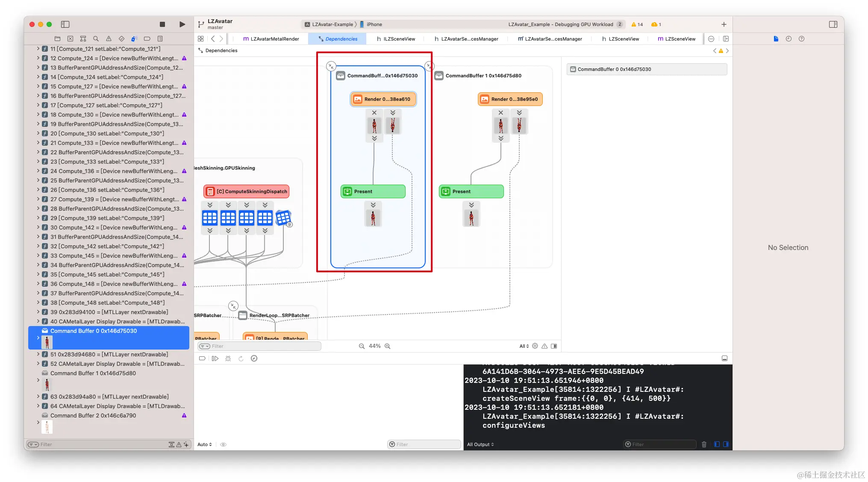Click the Command Buffer 2 avatar thumbnail

coord(47,427)
